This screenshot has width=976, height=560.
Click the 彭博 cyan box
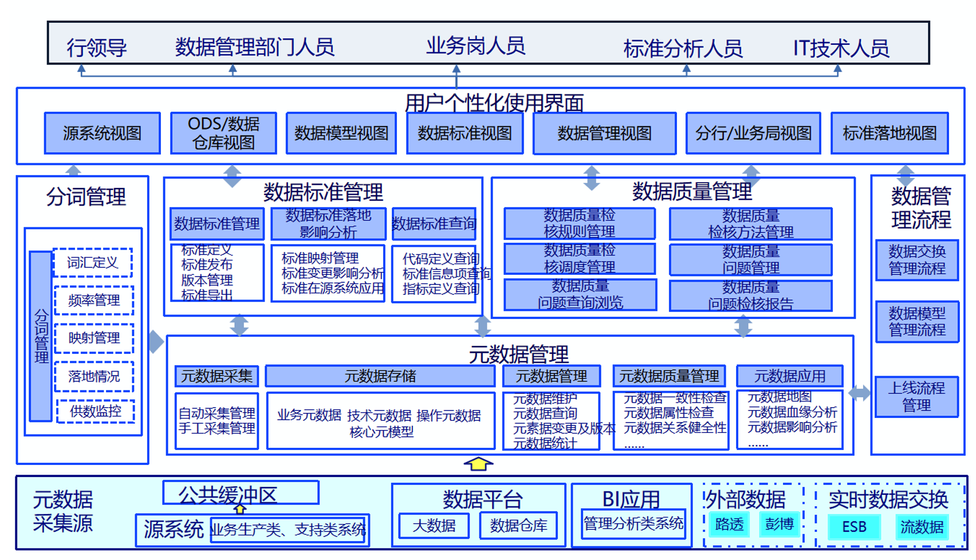780,524
